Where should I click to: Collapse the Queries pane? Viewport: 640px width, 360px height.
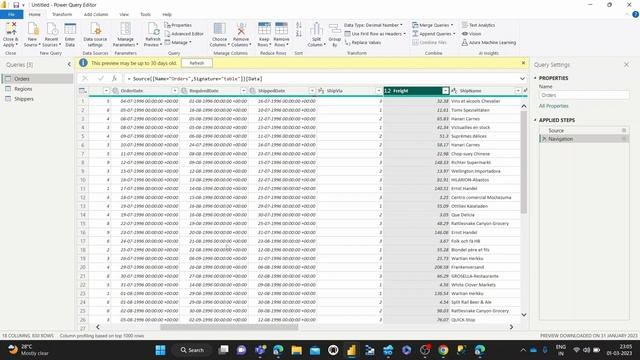pyautogui.click(x=69, y=64)
